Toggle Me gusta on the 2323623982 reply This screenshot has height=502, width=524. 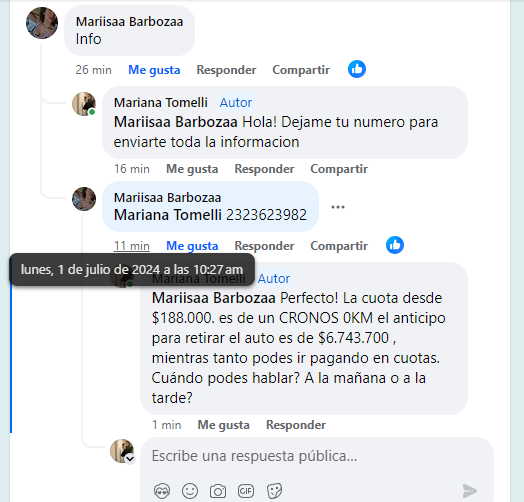(192, 246)
